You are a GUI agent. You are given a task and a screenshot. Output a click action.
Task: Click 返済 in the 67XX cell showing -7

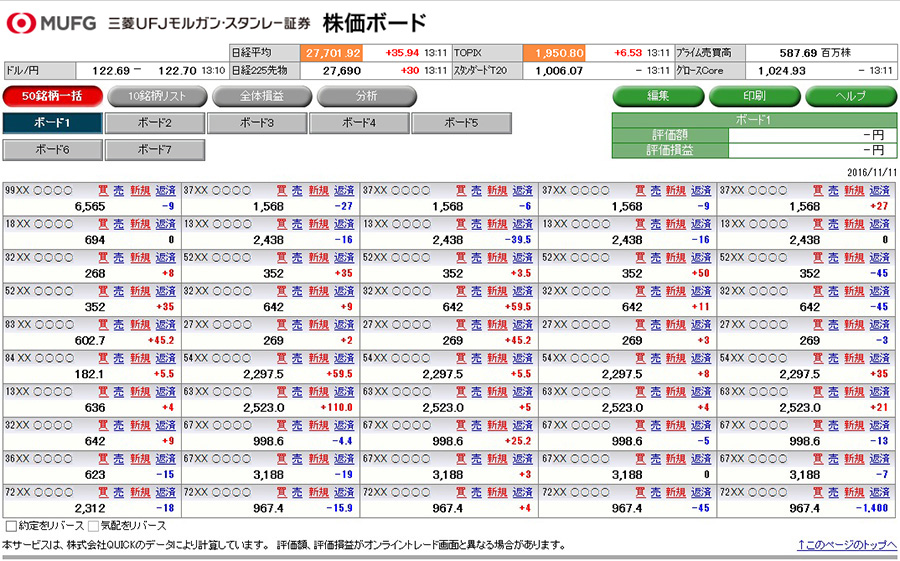click(879, 459)
